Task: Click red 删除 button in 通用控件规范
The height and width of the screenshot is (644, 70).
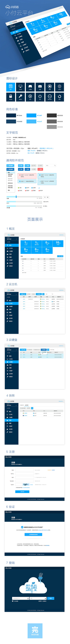Action: coord(40,169)
